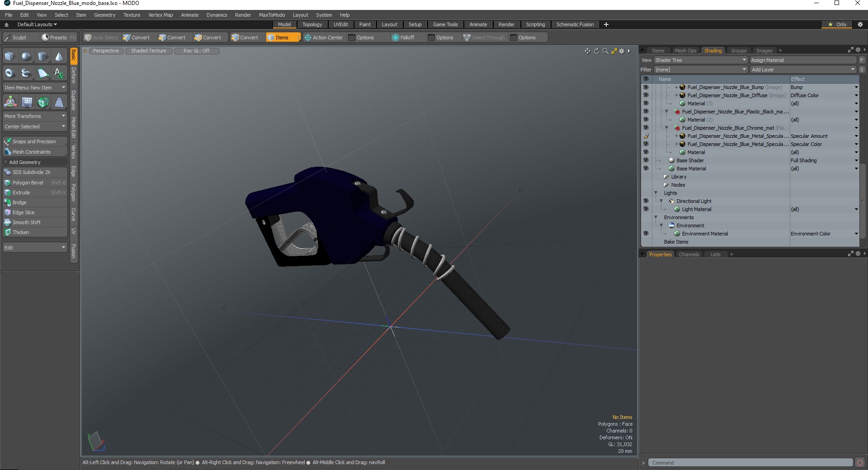Hide the Plastic_Black material group

646,112
